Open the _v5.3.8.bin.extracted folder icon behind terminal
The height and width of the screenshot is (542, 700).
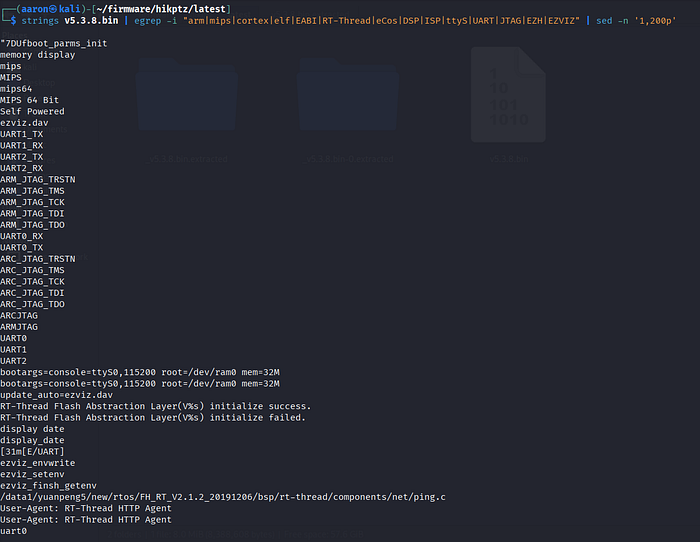(187, 95)
